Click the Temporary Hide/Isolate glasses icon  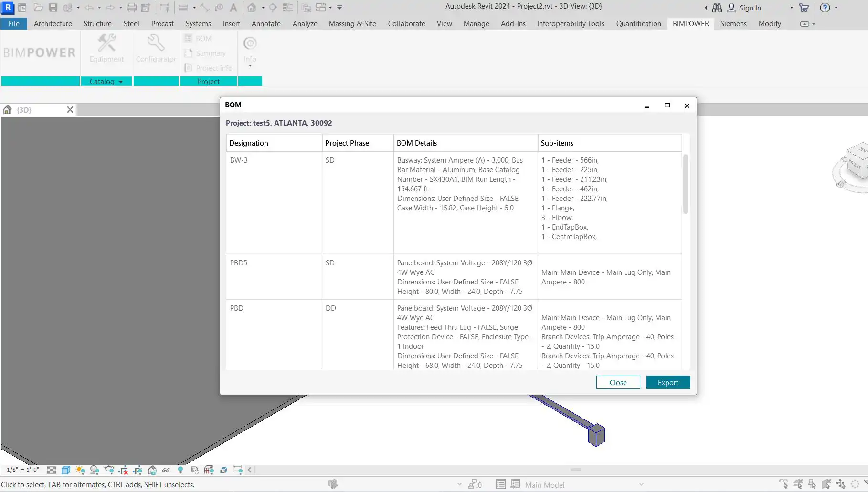(166, 470)
